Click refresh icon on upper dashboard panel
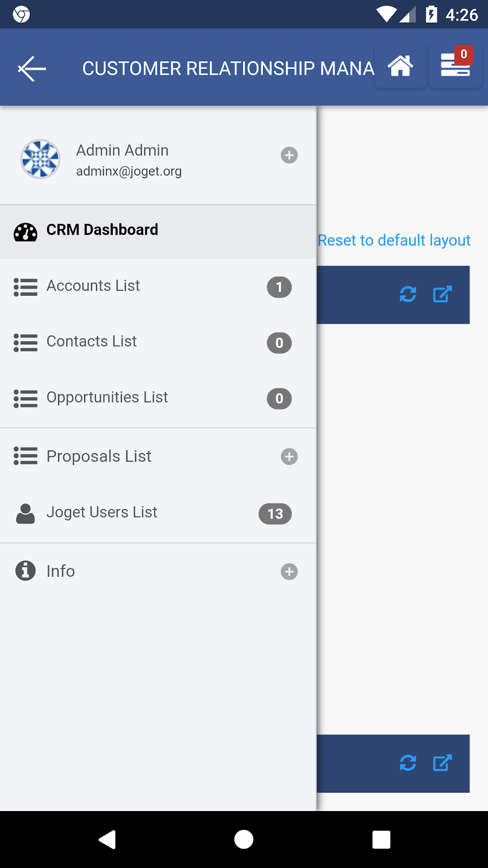The image size is (488, 868). 408,295
